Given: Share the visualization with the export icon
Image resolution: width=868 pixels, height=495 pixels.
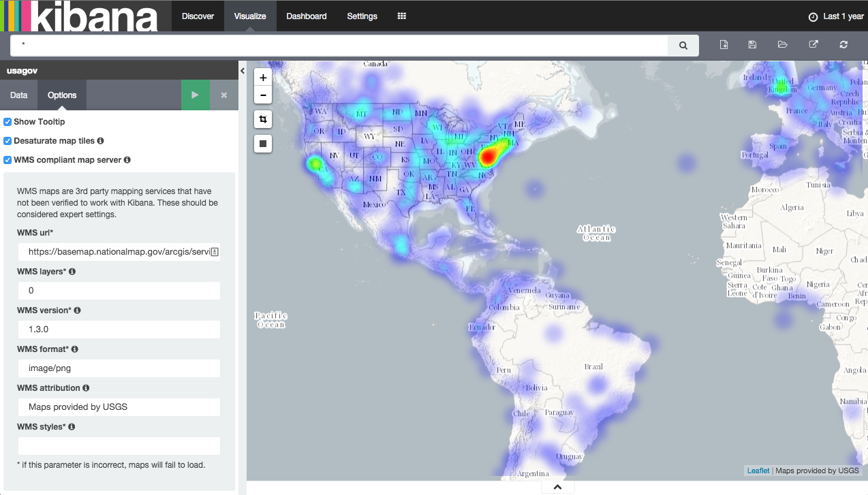Looking at the screenshot, I should [x=813, y=44].
